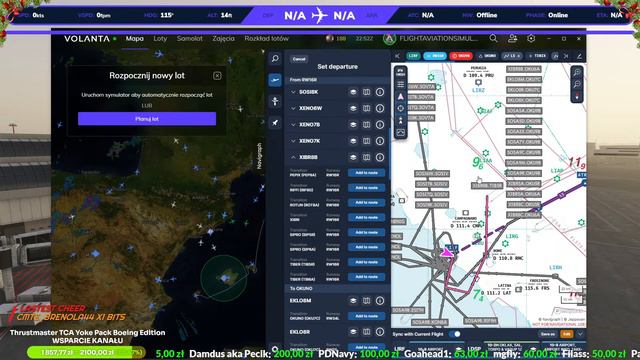View info for XENO7B procedure
The image size is (640, 360).
click(x=380, y=125)
